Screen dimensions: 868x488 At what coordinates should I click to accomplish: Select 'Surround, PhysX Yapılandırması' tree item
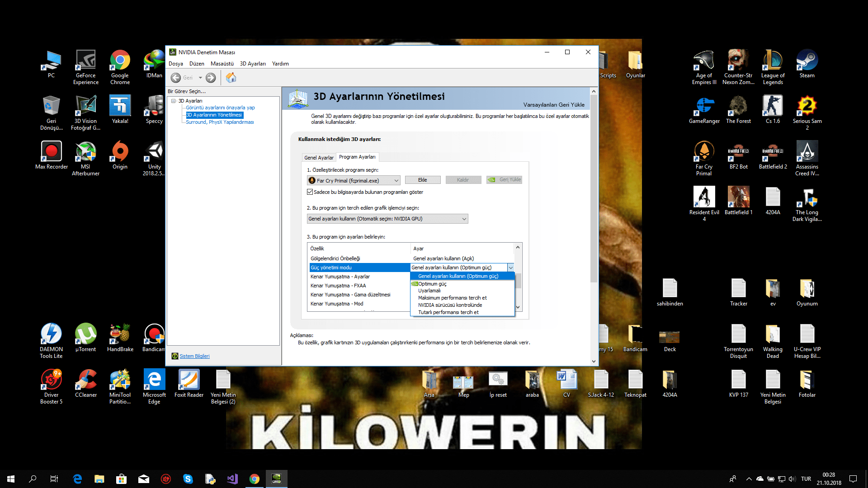220,122
